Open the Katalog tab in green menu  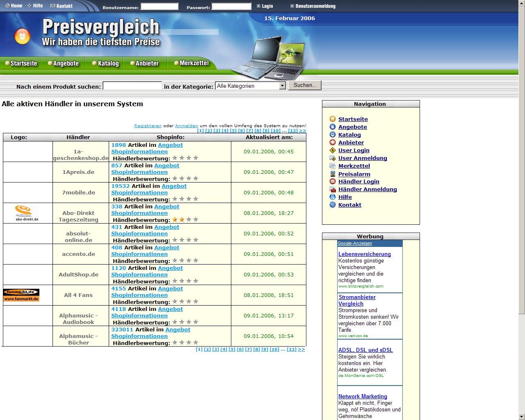[x=105, y=63]
